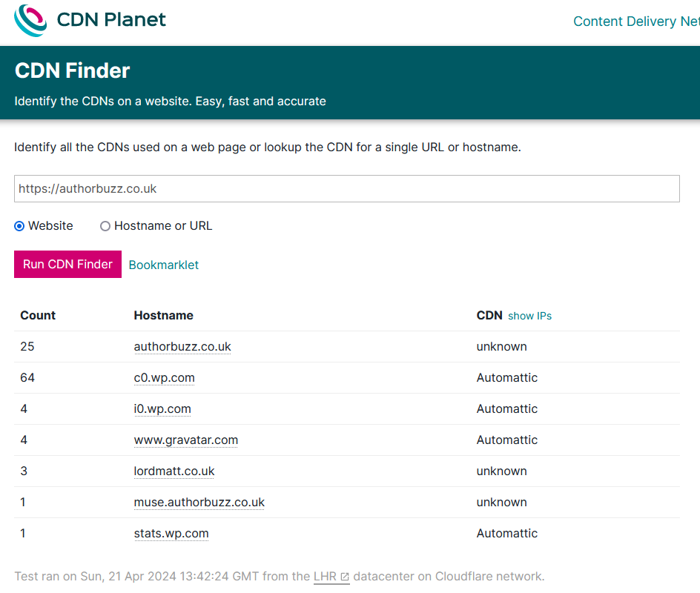Viewport: 700px width, 593px height.
Task: Click the stats.wp.com hostname
Action: pos(171,534)
